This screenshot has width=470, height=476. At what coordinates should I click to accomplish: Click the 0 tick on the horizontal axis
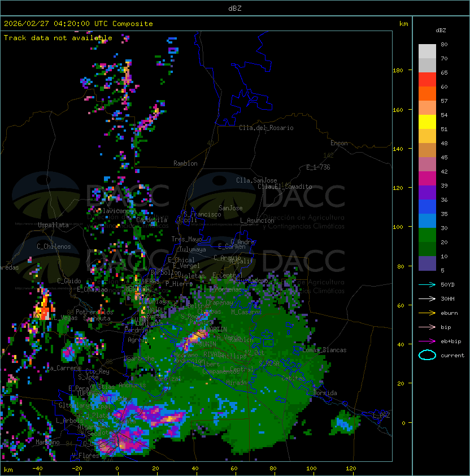click(117, 469)
